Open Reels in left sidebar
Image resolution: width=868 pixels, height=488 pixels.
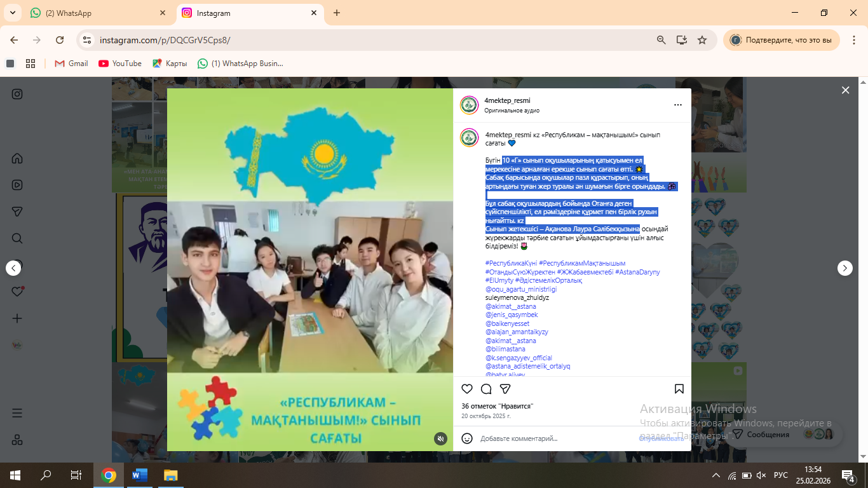17,185
